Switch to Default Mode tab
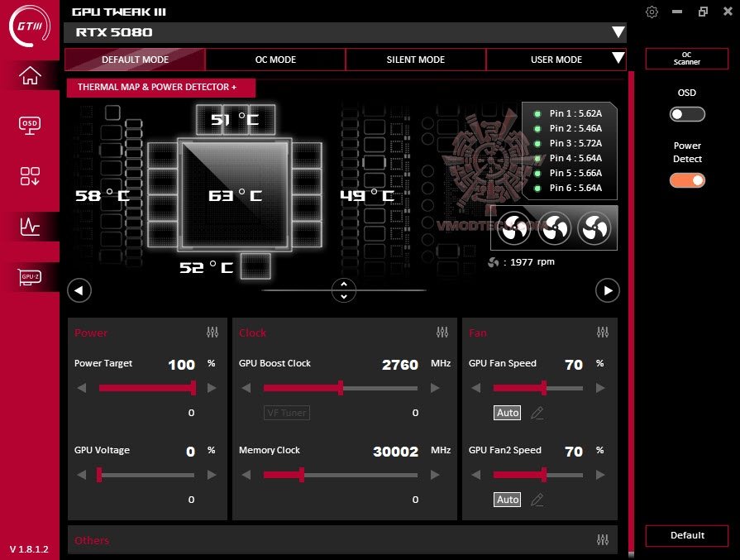Image resolution: width=740 pixels, height=560 pixels. [135, 60]
